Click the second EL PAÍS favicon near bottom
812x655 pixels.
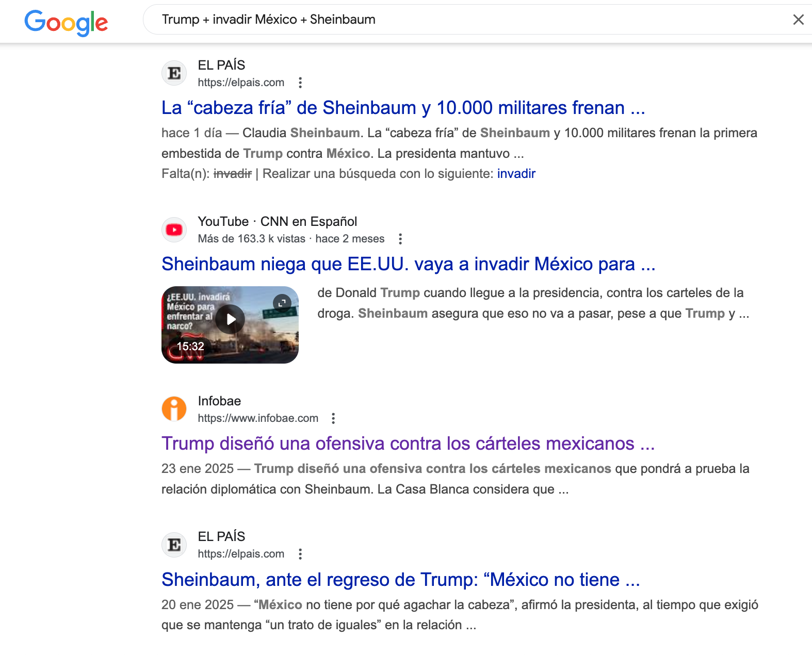[x=174, y=545]
